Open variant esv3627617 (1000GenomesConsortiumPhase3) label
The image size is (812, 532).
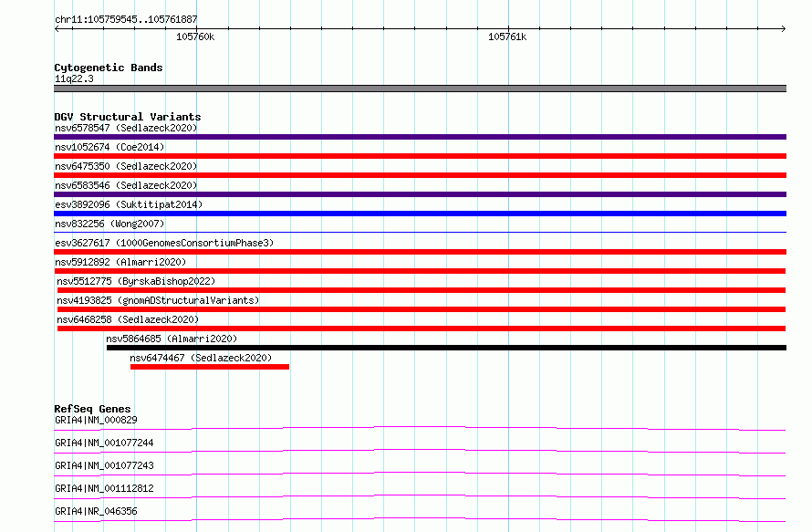click(164, 243)
